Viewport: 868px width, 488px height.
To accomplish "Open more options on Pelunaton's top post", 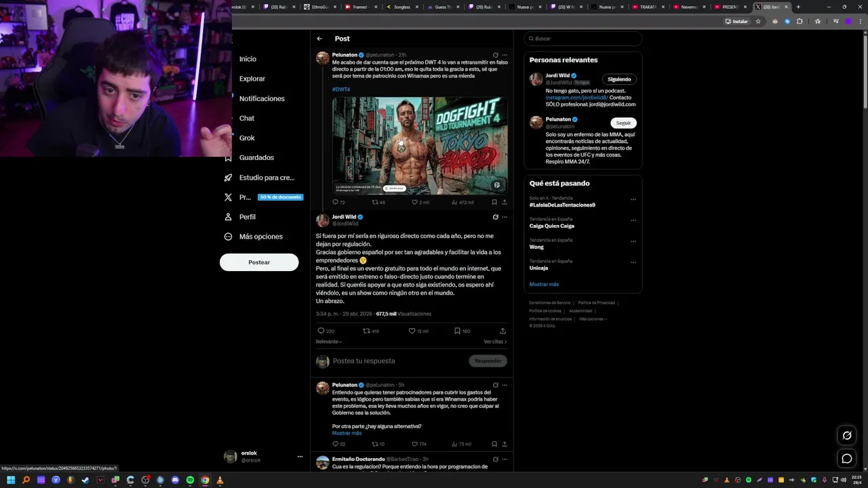I will tap(505, 55).
